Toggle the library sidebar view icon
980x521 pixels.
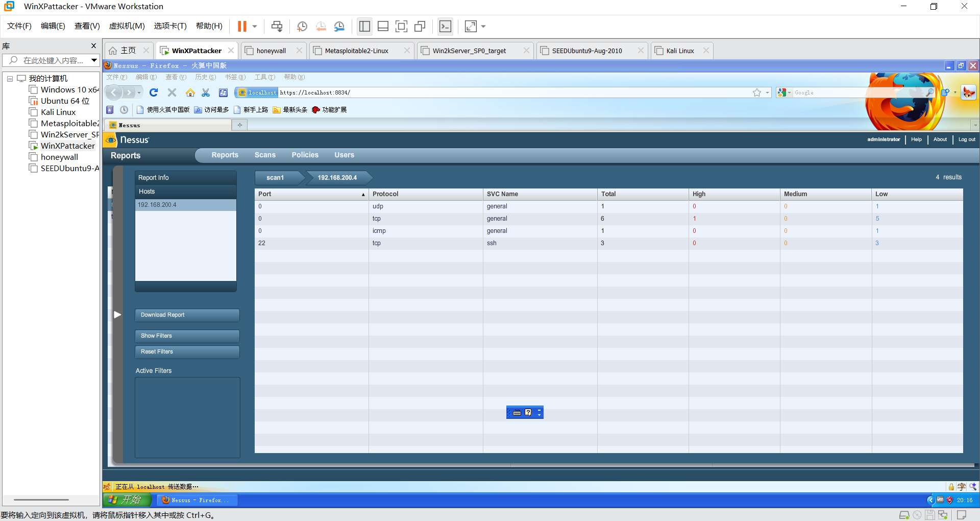[x=364, y=26]
